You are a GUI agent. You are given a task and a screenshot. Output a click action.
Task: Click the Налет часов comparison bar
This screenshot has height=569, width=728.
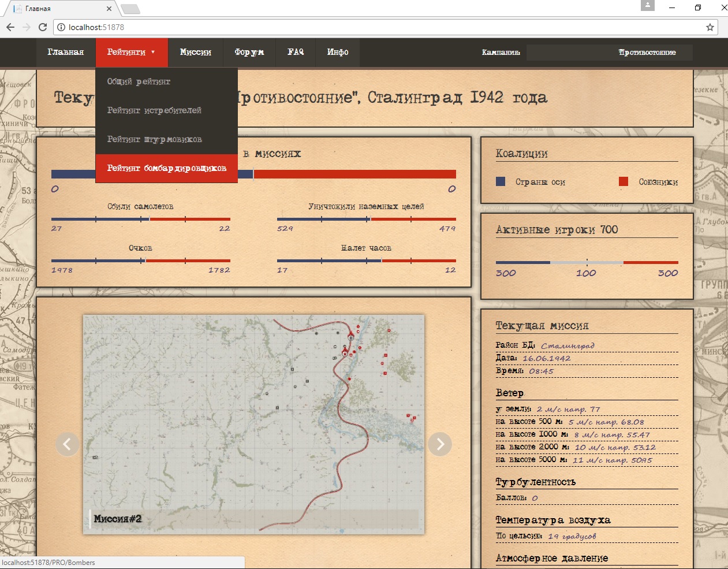pos(367,261)
